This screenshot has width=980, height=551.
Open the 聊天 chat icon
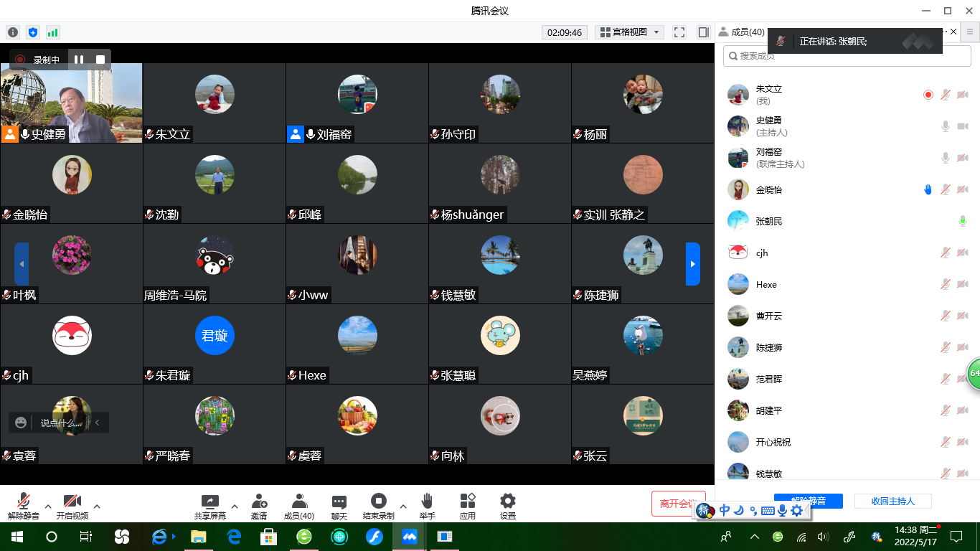[339, 505]
